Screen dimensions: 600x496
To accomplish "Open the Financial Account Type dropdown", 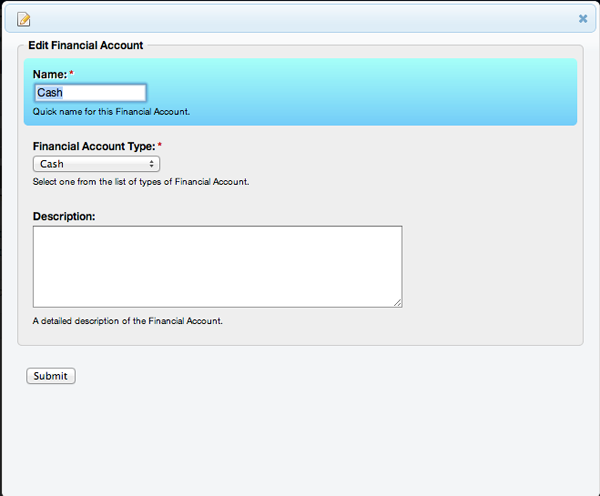I will [x=96, y=164].
